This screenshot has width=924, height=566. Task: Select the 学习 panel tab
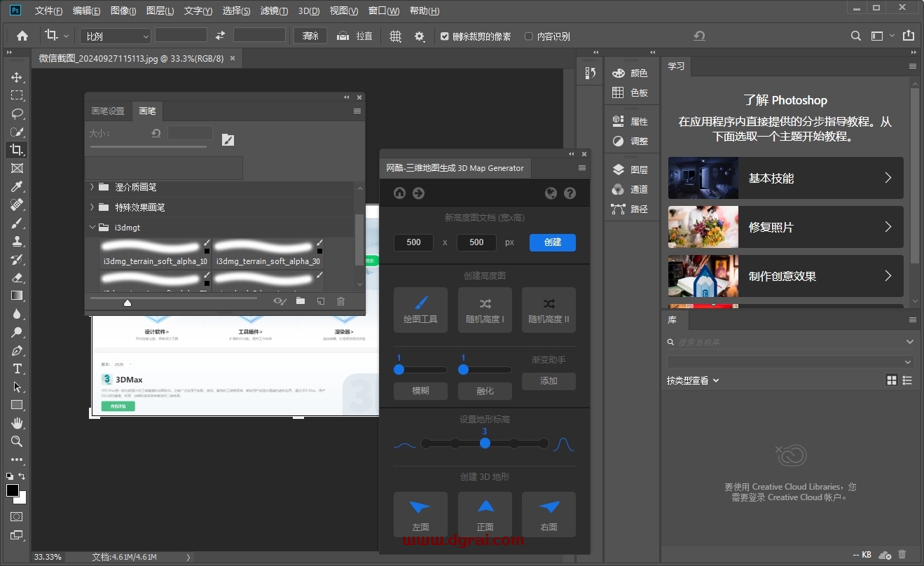coord(676,66)
